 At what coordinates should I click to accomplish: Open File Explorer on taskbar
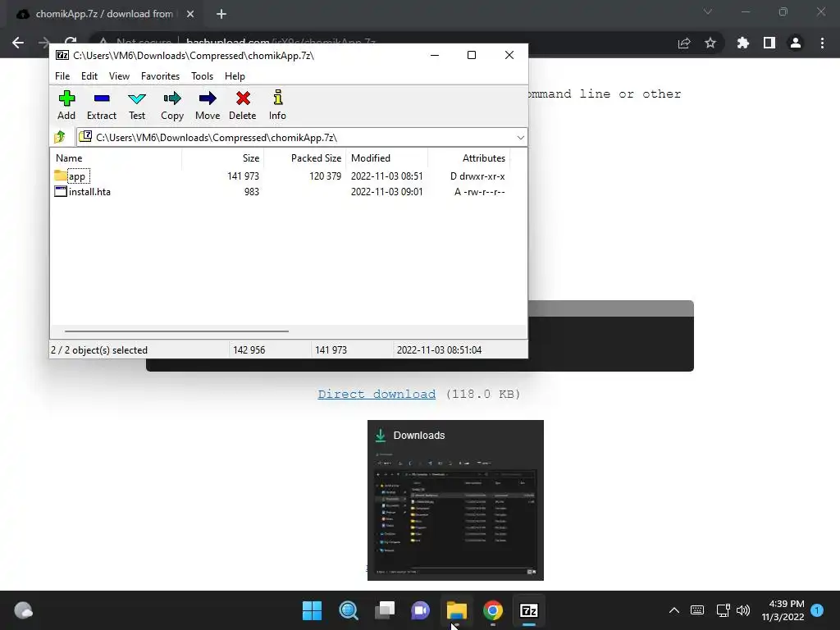(457, 610)
